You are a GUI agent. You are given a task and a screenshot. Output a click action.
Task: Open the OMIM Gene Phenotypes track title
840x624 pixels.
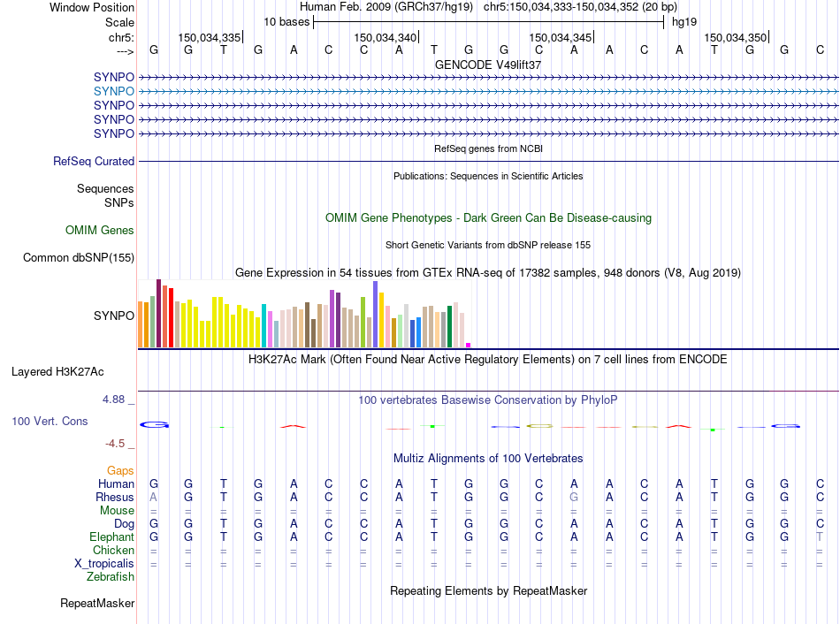pyautogui.click(x=488, y=217)
